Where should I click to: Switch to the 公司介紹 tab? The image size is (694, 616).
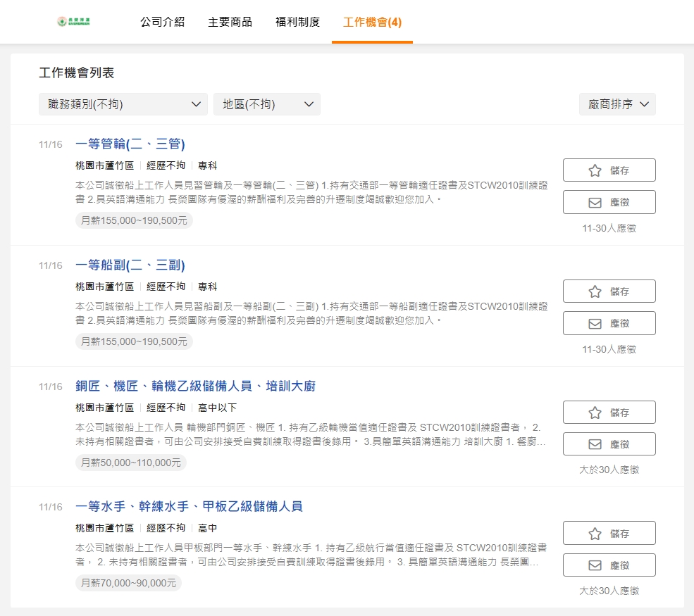point(163,22)
